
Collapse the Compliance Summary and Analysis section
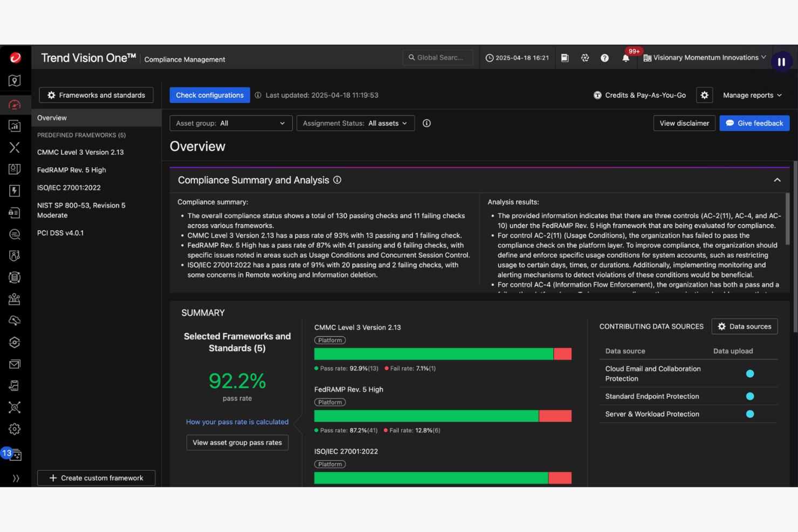[x=777, y=179]
